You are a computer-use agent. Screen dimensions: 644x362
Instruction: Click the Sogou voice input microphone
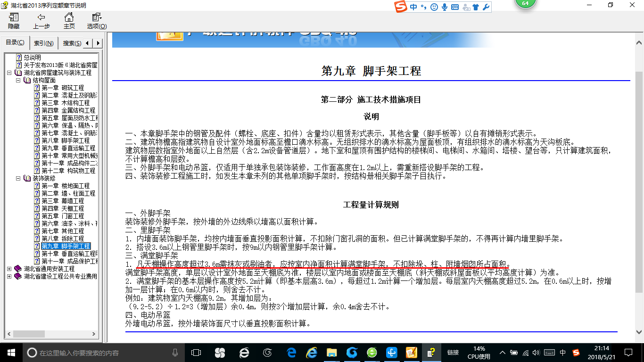tap(444, 7)
